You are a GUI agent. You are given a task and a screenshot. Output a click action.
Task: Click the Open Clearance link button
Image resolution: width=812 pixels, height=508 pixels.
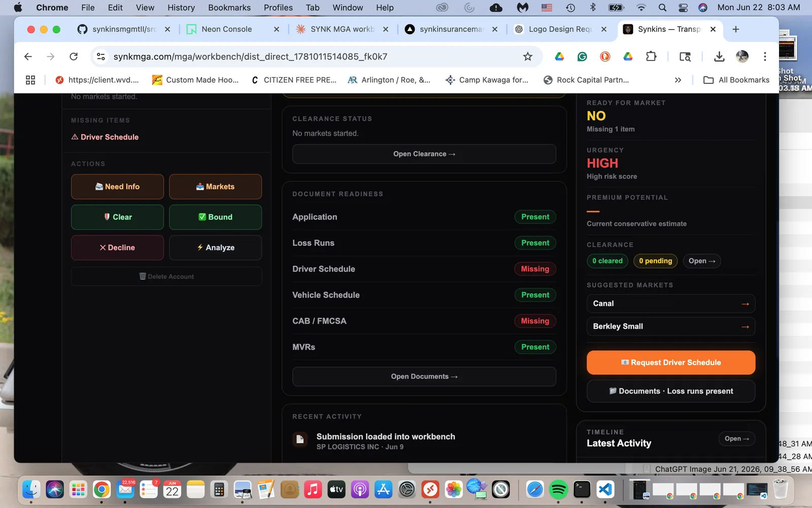pyautogui.click(x=424, y=154)
